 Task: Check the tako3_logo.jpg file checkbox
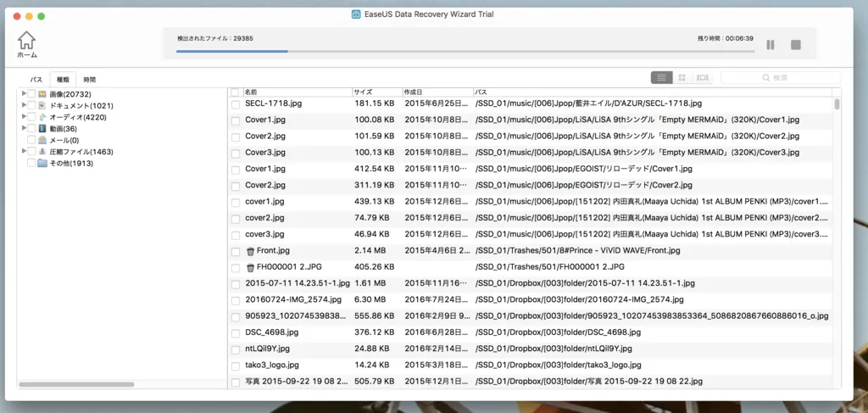click(x=236, y=366)
